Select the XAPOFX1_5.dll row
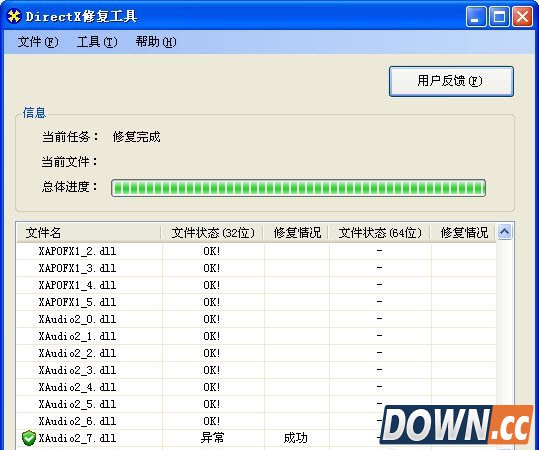This screenshot has height=450, width=539. [x=256, y=302]
